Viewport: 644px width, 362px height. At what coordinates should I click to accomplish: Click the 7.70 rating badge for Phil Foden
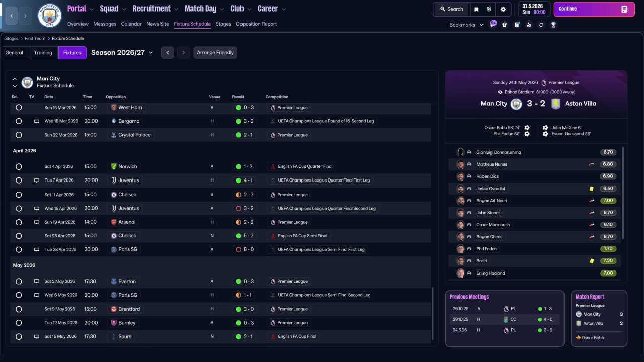pos(608,249)
